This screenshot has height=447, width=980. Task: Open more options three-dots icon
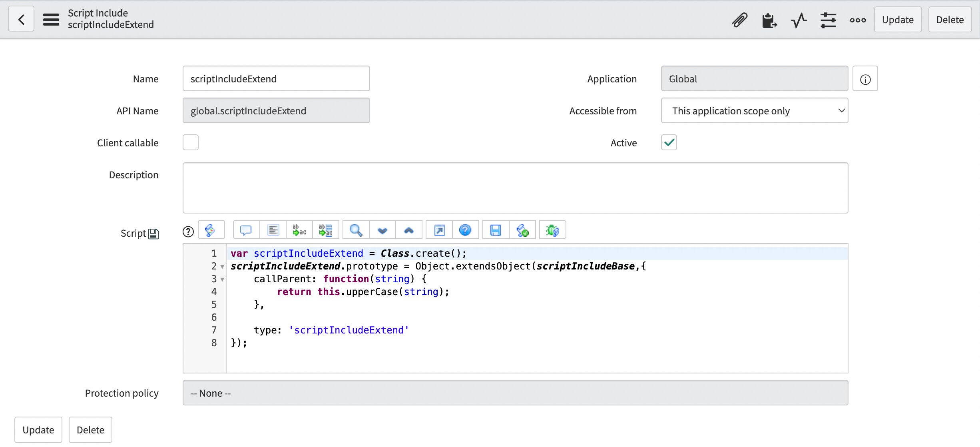pyautogui.click(x=858, y=20)
